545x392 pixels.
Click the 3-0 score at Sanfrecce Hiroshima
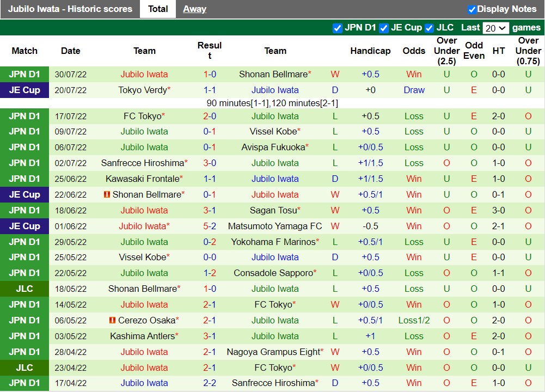[210, 163]
